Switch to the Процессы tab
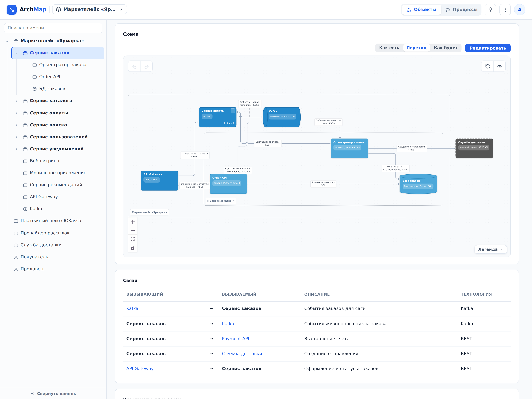 coord(462,10)
